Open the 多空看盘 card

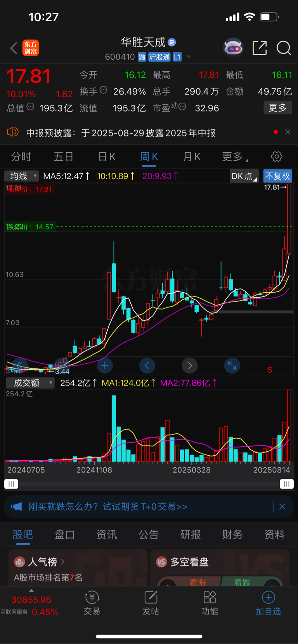pos(220,568)
